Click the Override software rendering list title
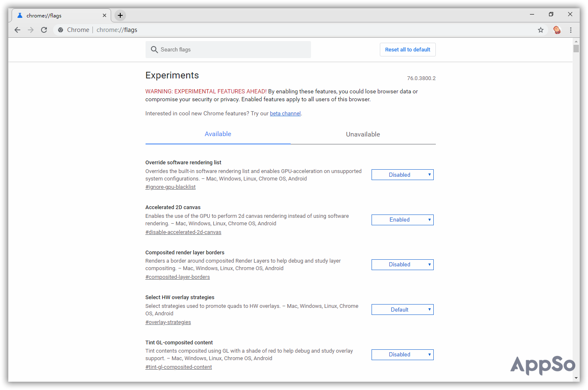Image resolution: width=588 pixels, height=390 pixels. point(183,163)
